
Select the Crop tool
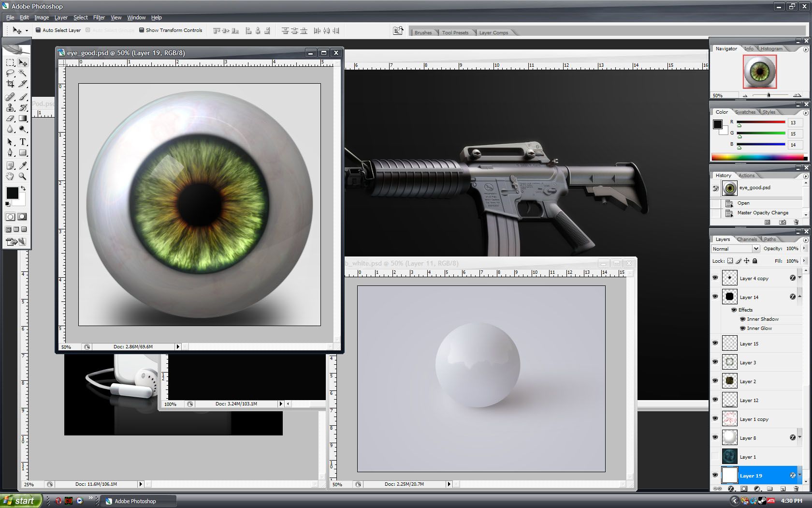(10, 84)
